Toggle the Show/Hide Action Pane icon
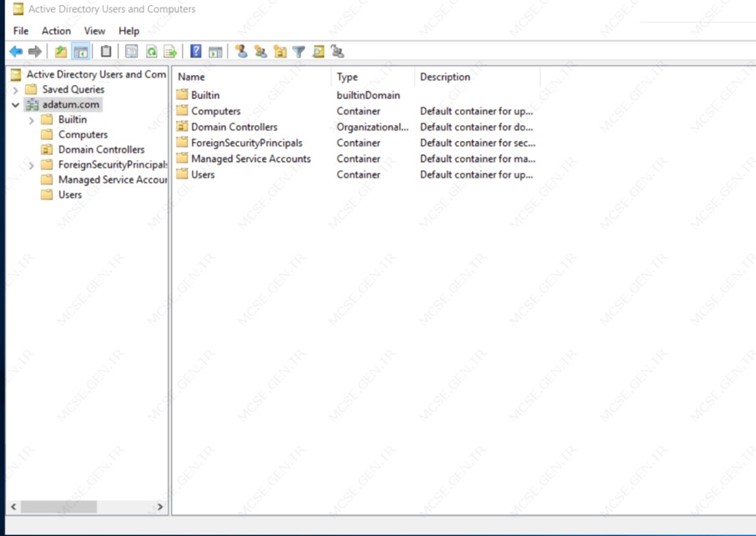This screenshot has width=756, height=536. click(x=215, y=51)
